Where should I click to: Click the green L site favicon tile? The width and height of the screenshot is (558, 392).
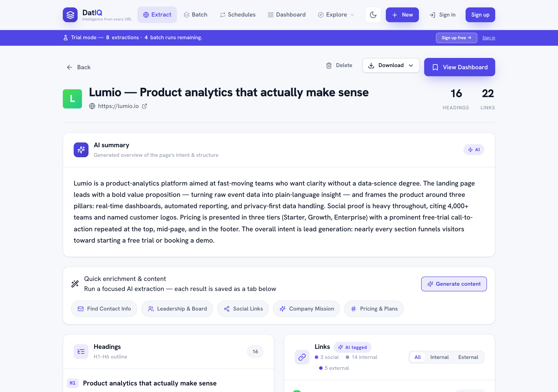pos(72,99)
